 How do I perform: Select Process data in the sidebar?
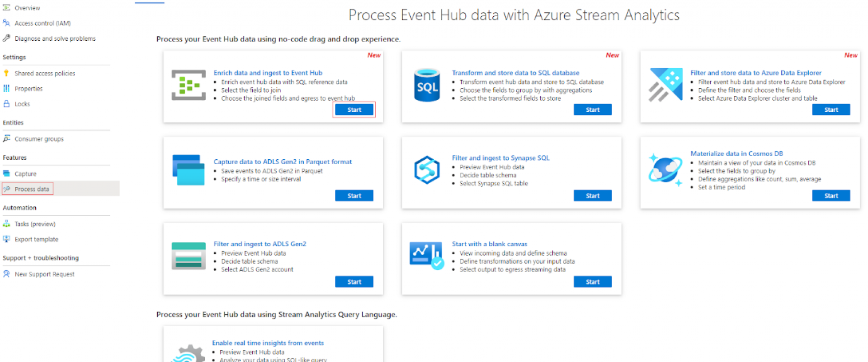[32, 189]
